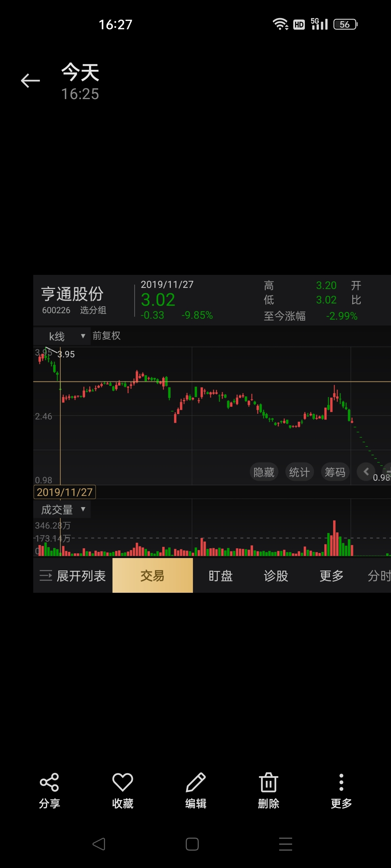Open the k线 chart type dropdown

(x=62, y=336)
